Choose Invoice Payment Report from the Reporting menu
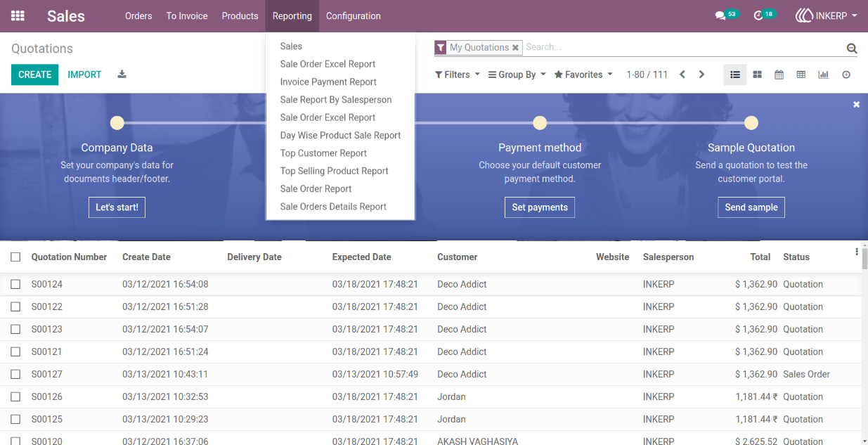This screenshot has width=868, height=445. pyautogui.click(x=328, y=82)
